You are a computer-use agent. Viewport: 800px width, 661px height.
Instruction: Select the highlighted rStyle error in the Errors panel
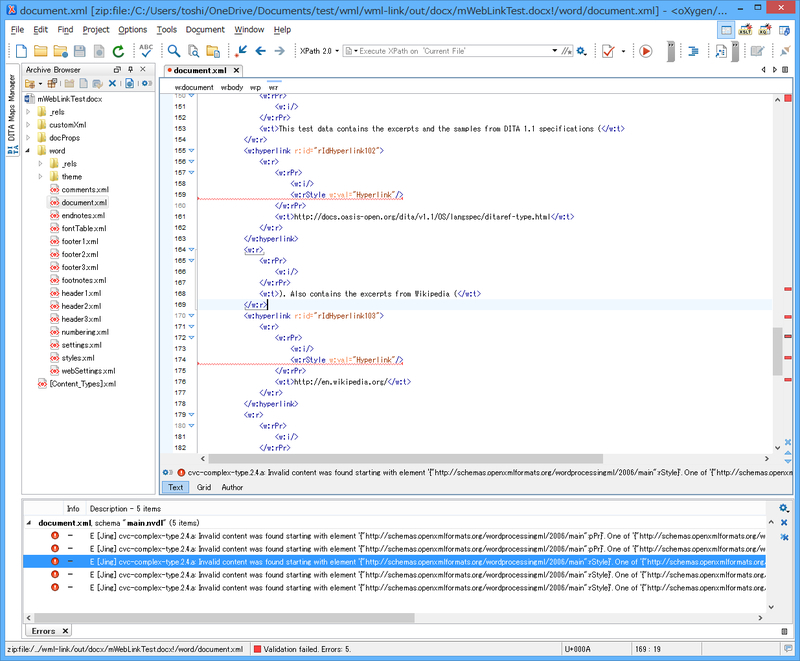pos(400,562)
